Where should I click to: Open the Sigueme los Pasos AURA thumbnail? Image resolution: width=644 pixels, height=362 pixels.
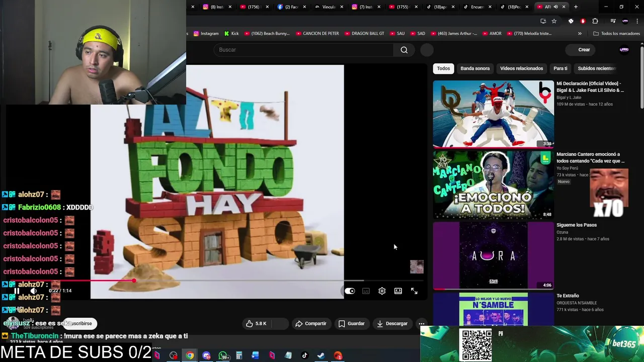(493, 256)
